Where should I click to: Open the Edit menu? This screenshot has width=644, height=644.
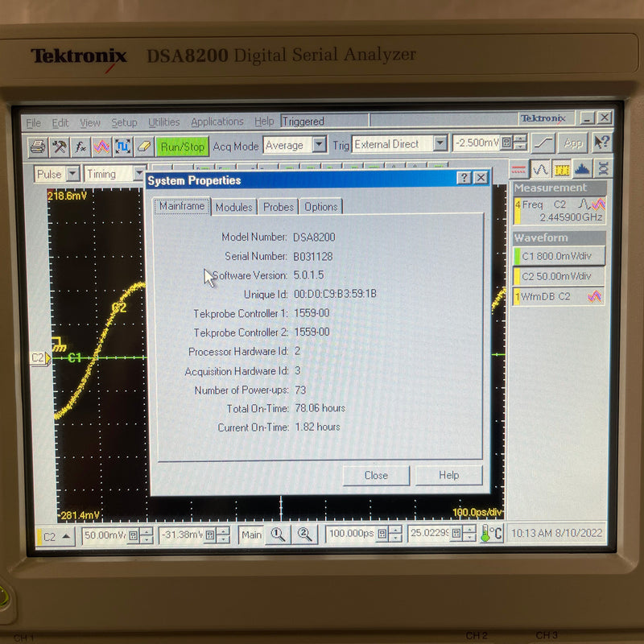click(x=60, y=123)
